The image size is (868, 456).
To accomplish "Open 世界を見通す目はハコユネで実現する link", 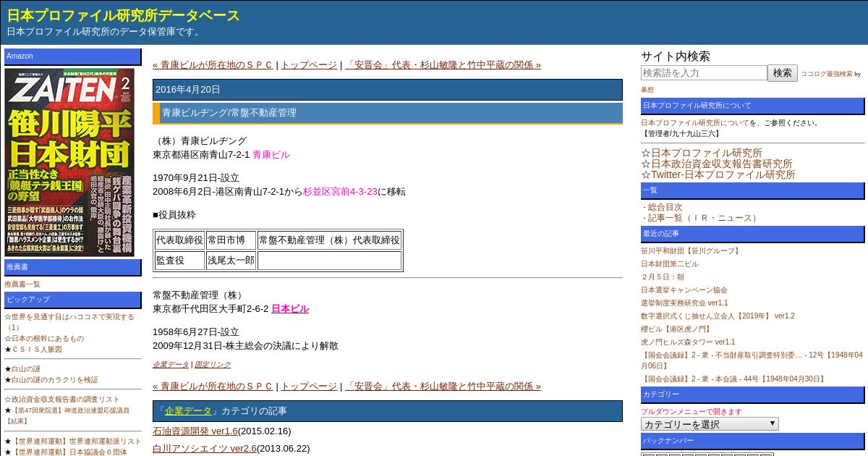I will pos(69,321).
